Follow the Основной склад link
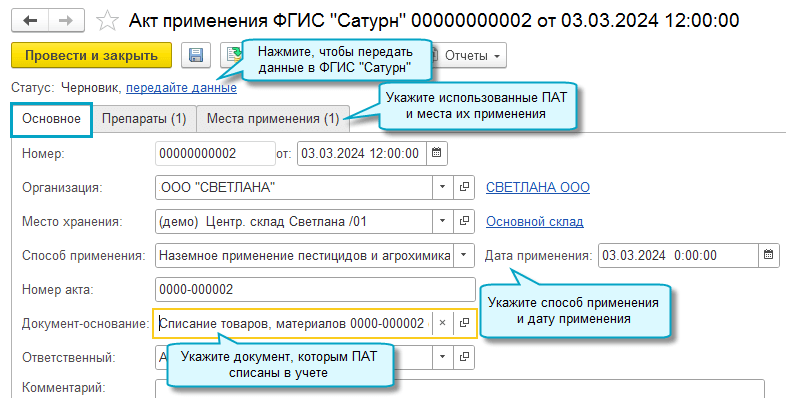This screenshot has width=786, height=398. pos(535,222)
